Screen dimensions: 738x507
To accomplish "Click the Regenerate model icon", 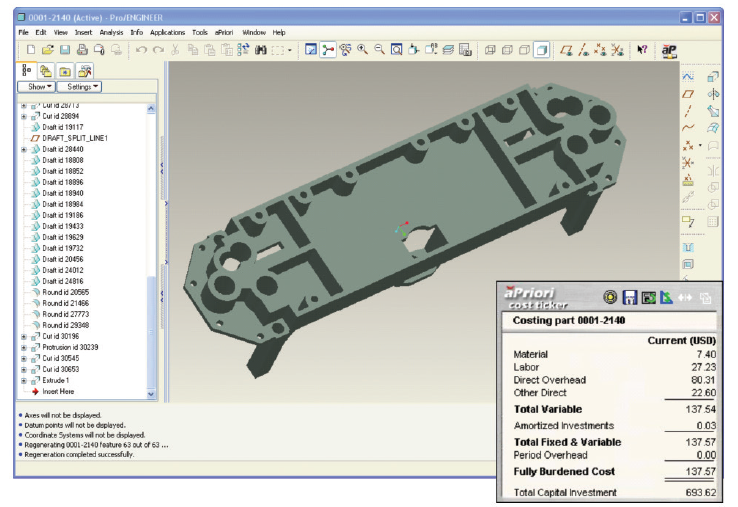I will pos(243,49).
